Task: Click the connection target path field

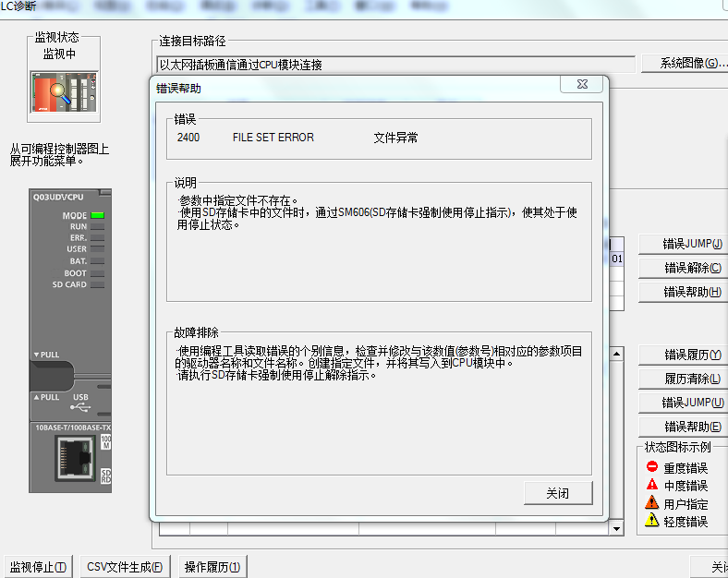Action: [x=395, y=65]
